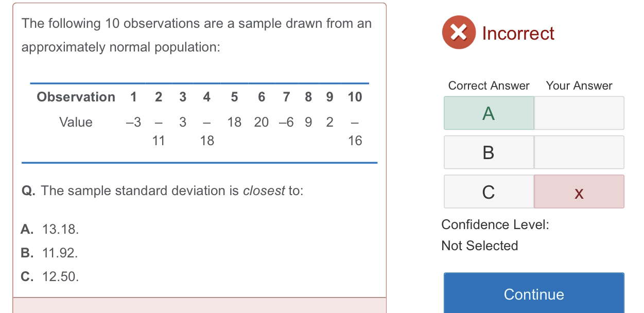The width and height of the screenshot is (644, 313).
Task: Select answer option A. 13.18
Action: [50, 229]
